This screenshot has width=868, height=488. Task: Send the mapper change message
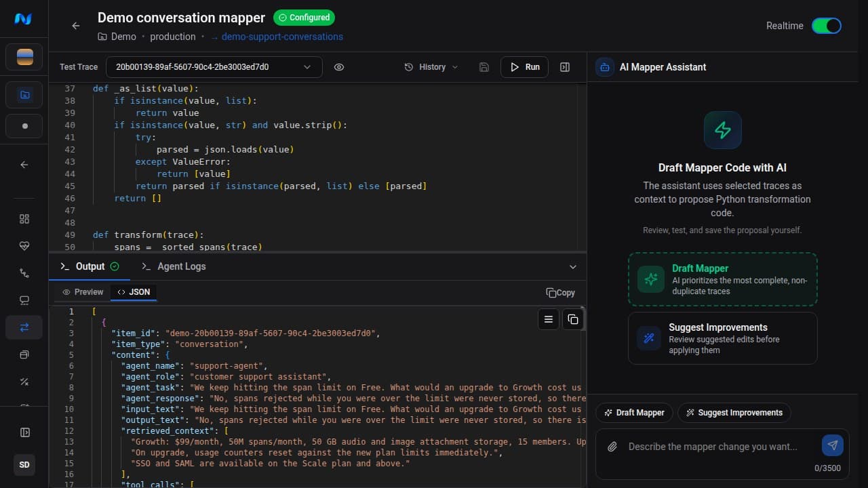(833, 445)
